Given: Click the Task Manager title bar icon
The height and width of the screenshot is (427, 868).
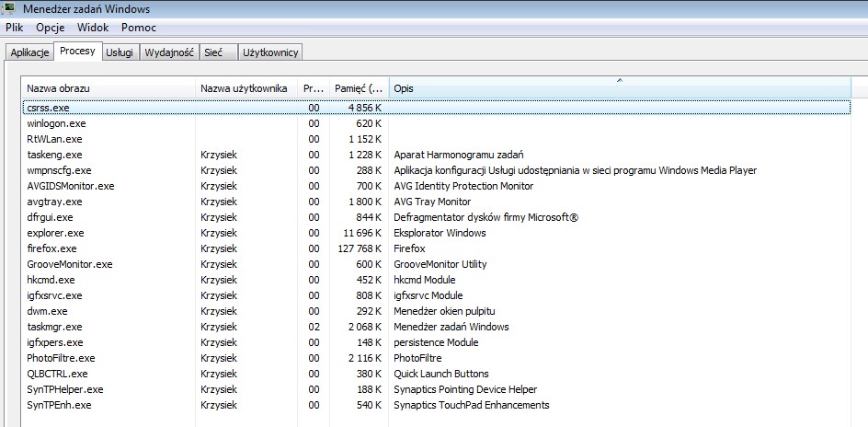Looking at the screenshot, I should tap(9, 9).
